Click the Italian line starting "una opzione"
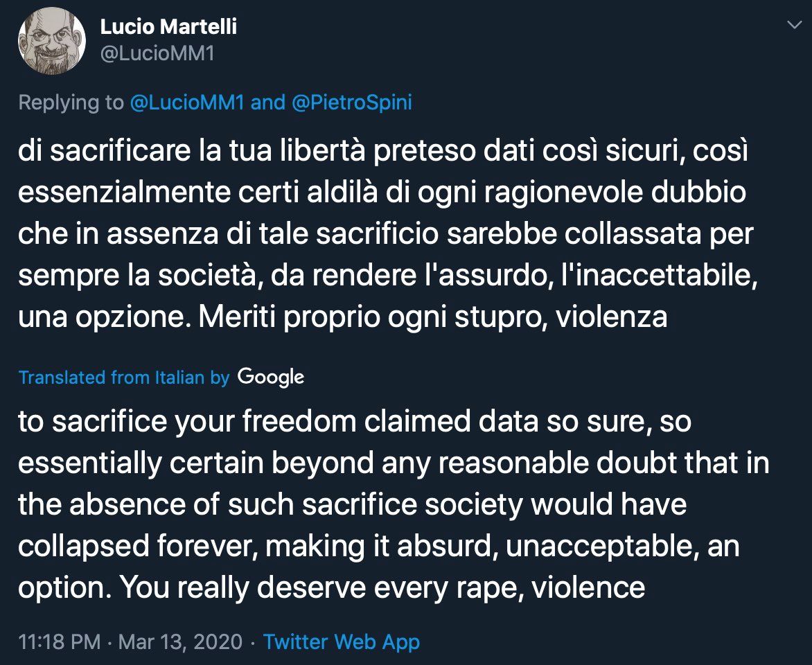This screenshot has width=812, height=665. click(x=342, y=317)
